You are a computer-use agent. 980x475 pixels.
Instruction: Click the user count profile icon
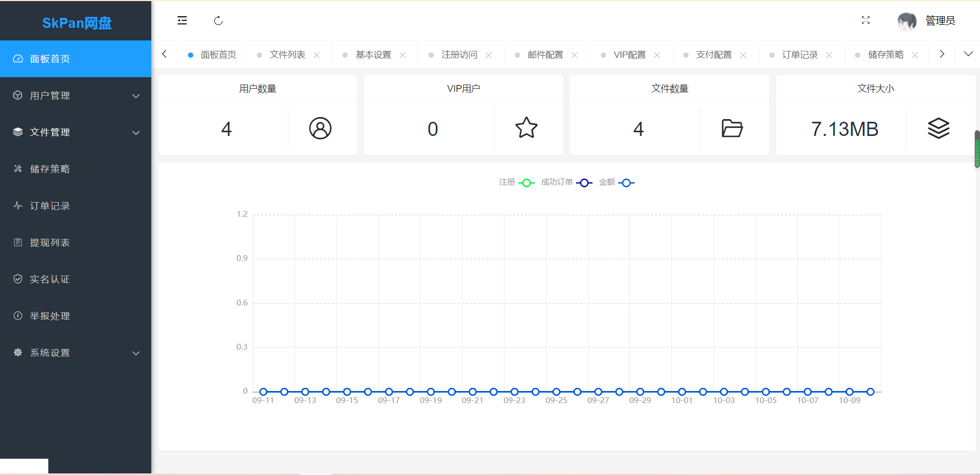tap(320, 128)
